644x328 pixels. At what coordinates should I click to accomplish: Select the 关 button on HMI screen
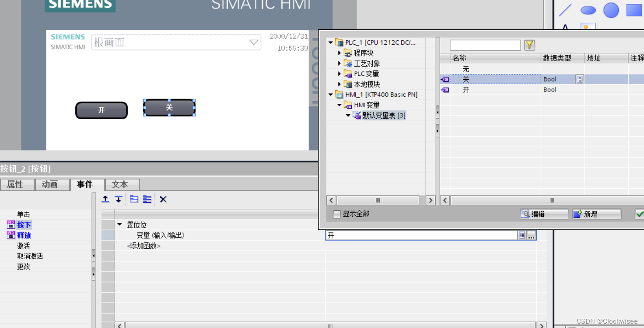169,107
